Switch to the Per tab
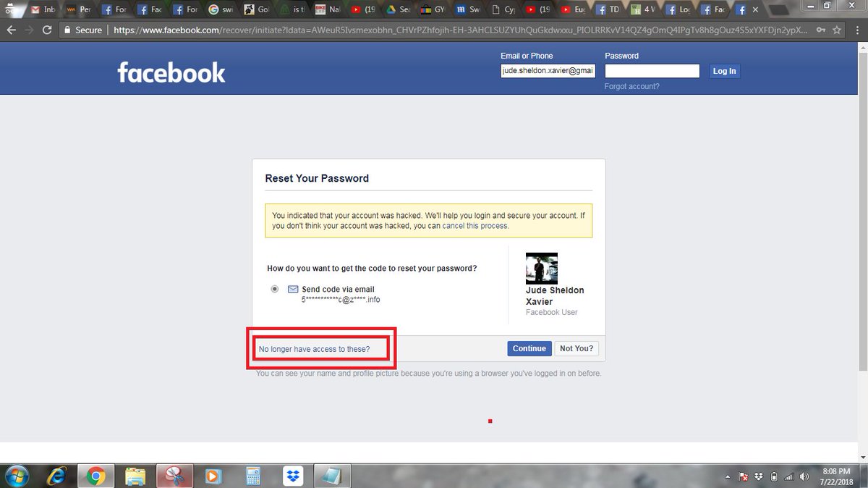This screenshot has width=868, height=488. click(x=79, y=10)
